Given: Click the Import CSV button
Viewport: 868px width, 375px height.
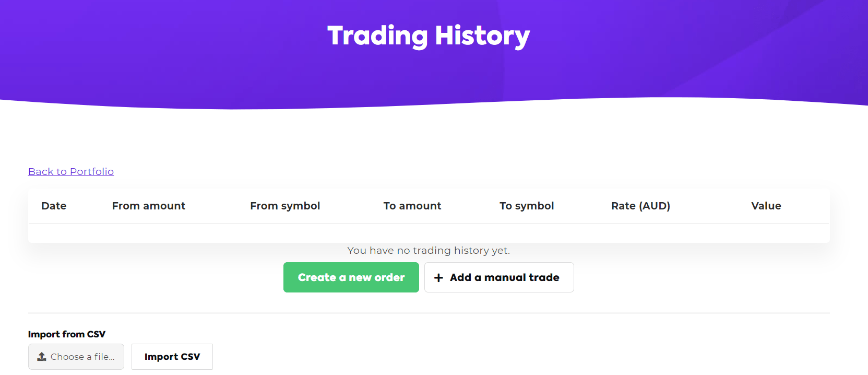Looking at the screenshot, I should (172, 357).
